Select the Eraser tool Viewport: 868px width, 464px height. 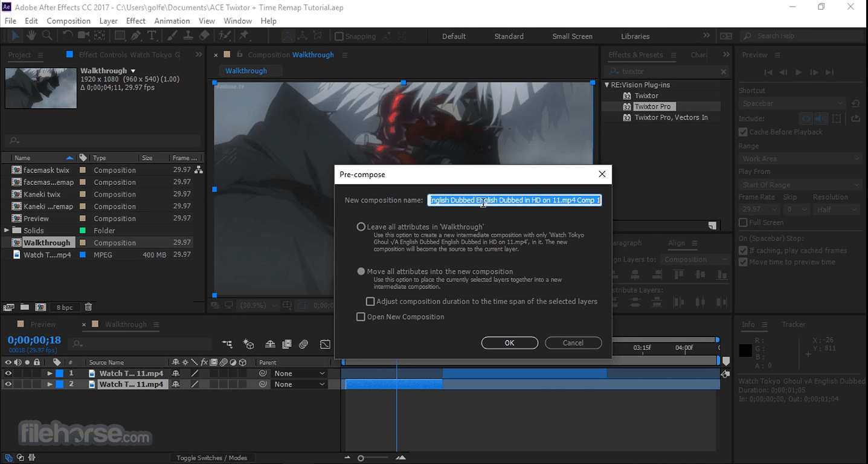coord(204,36)
